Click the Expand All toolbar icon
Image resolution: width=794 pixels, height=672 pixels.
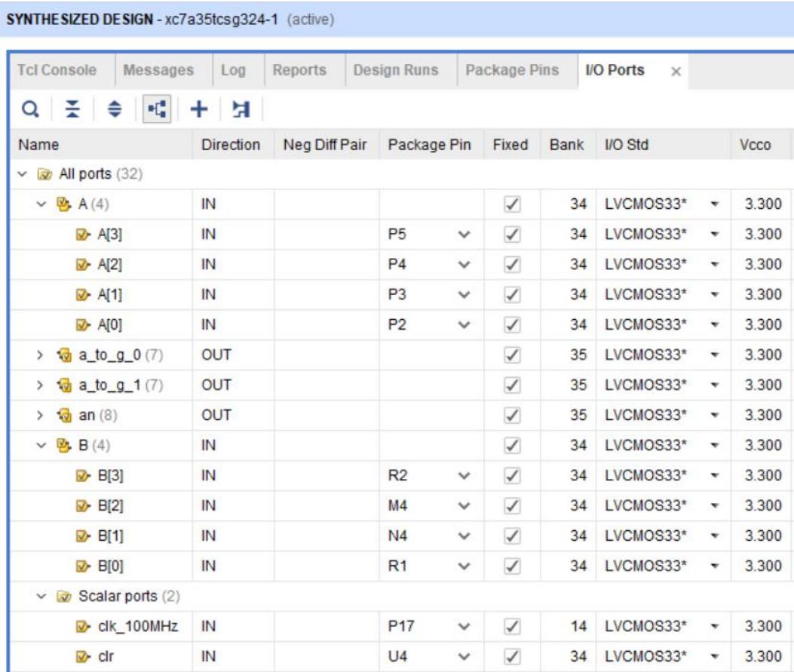115,110
